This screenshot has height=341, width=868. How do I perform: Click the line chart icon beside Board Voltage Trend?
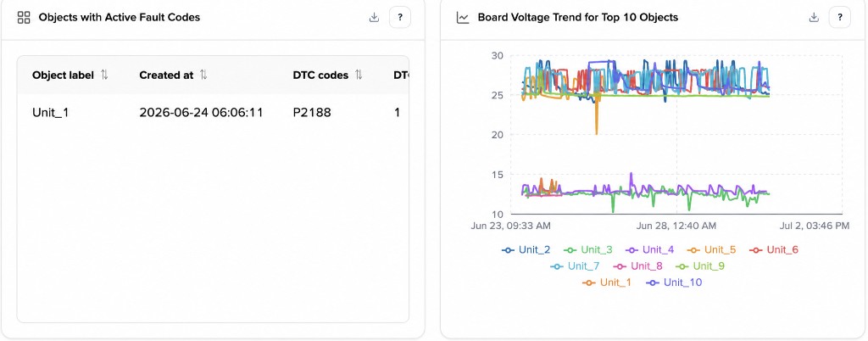tap(463, 17)
